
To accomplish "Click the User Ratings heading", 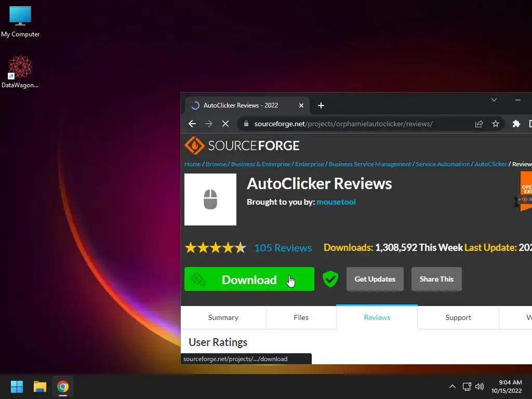I will pos(218,342).
